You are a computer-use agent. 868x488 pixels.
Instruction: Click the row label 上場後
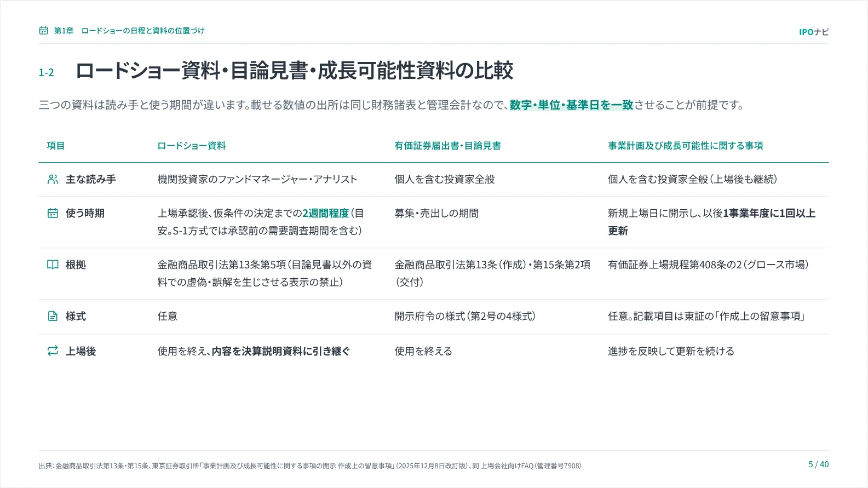81,351
